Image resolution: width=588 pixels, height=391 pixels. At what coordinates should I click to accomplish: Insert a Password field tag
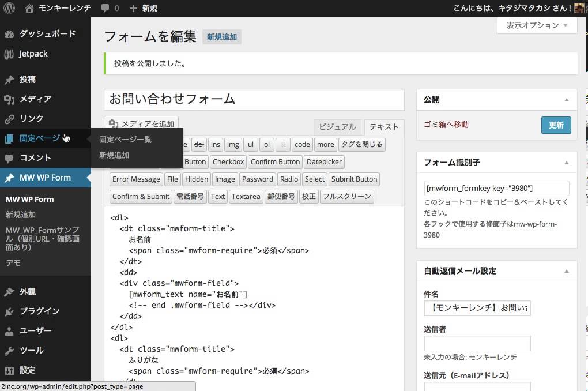(x=258, y=179)
